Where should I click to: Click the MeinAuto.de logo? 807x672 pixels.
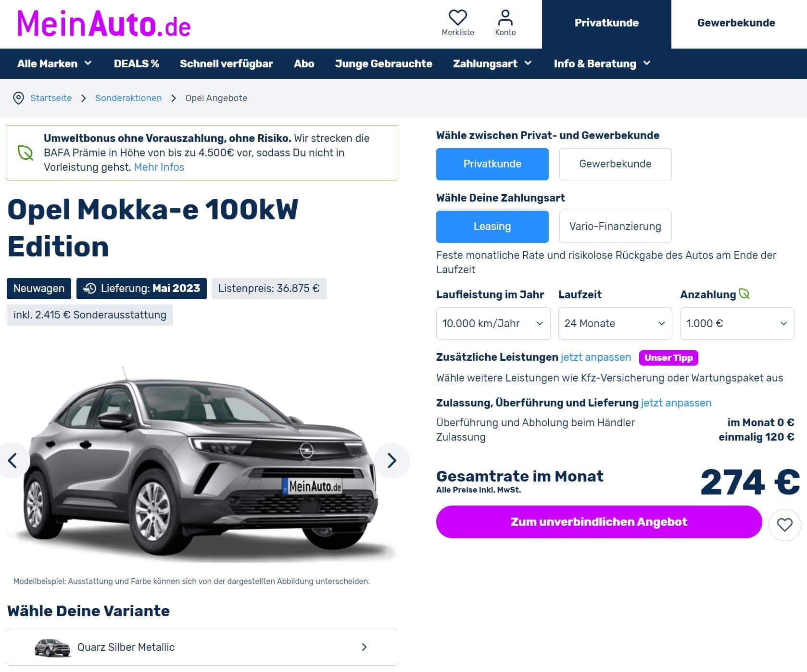coord(104,24)
